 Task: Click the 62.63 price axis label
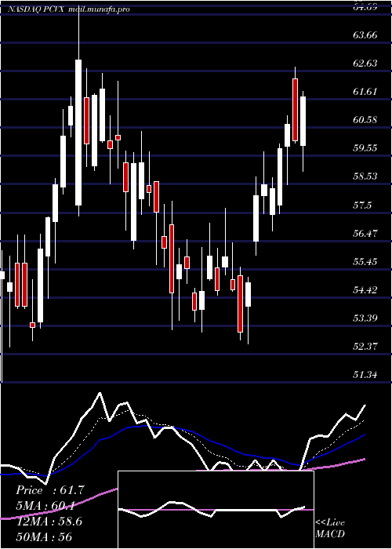point(365,64)
